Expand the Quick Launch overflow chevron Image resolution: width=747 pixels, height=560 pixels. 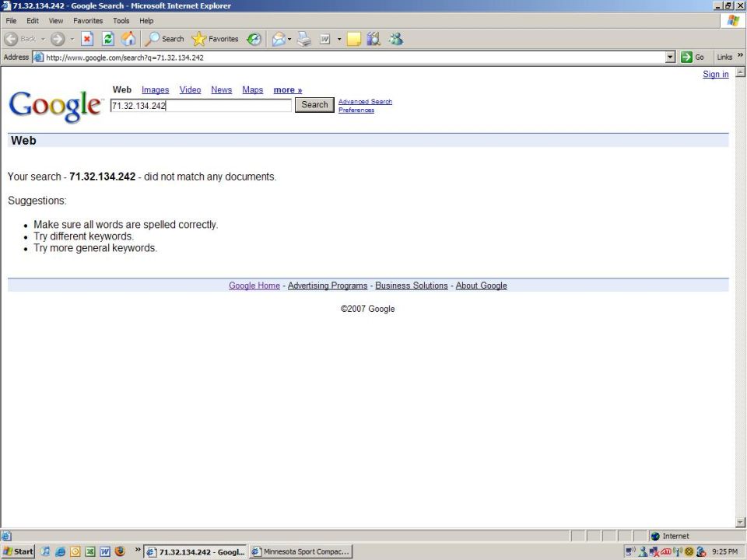pyautogui.click(x=138, y=550)
